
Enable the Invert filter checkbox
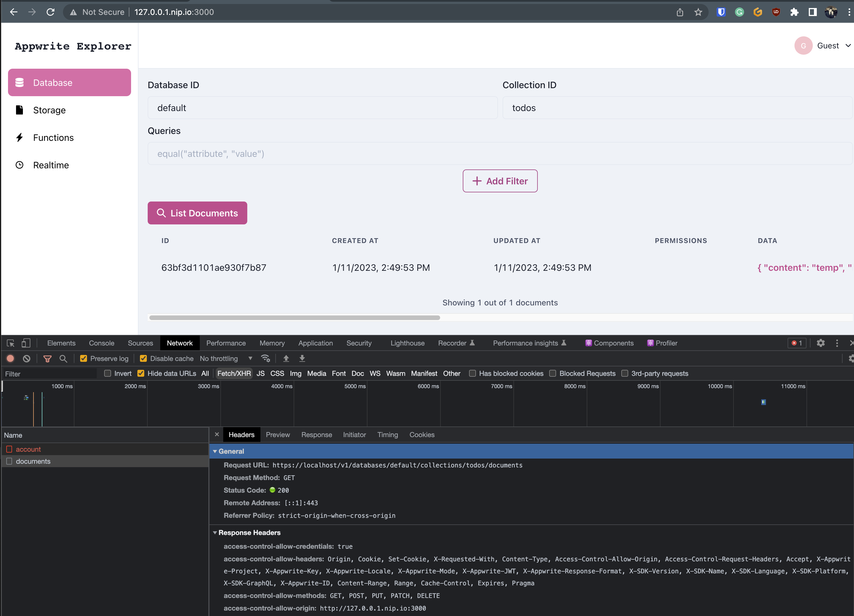[x=108, y=373]
